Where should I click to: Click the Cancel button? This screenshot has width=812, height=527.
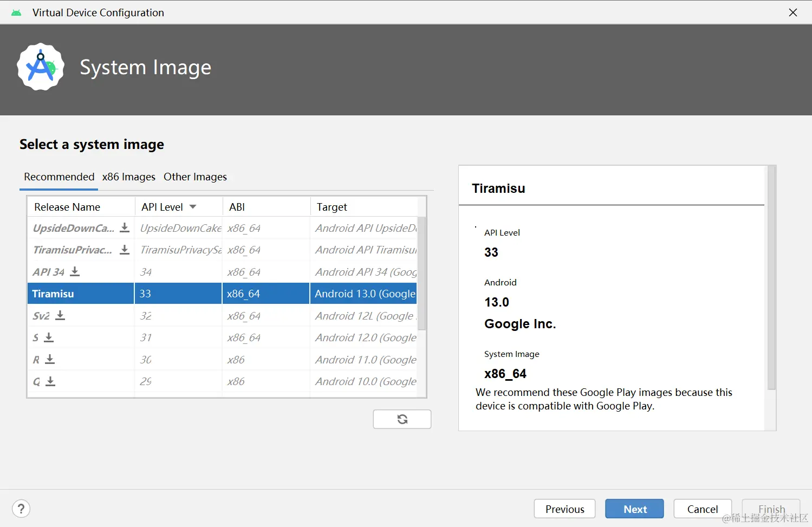point(703,509)
